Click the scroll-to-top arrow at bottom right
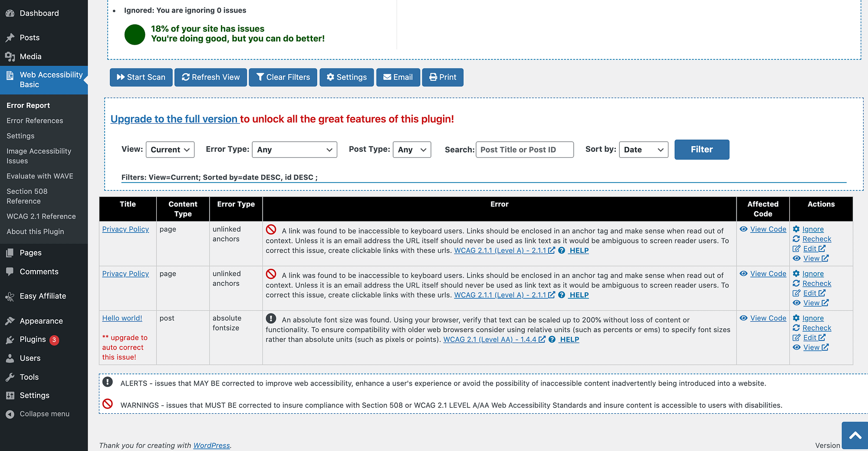The height and width of the screenshot is (451, 868). (x=855, y=435)
